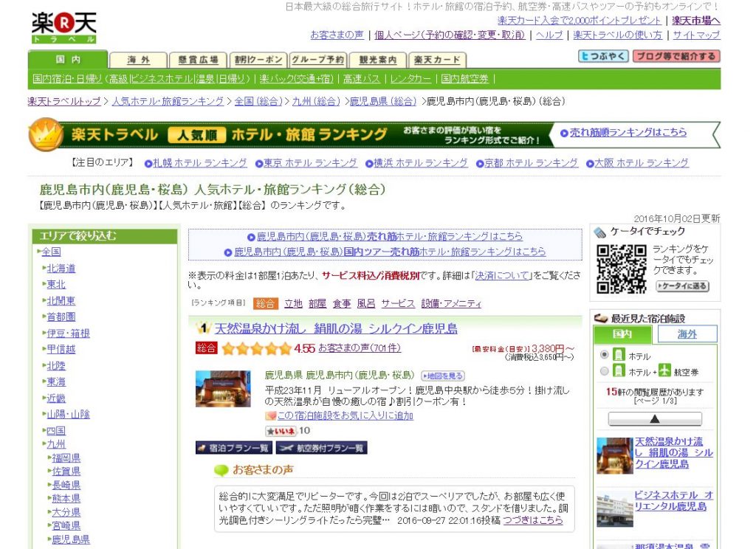Open the グループ予約 tab
This screenshot has width=756, height=549.
point(317,60)
